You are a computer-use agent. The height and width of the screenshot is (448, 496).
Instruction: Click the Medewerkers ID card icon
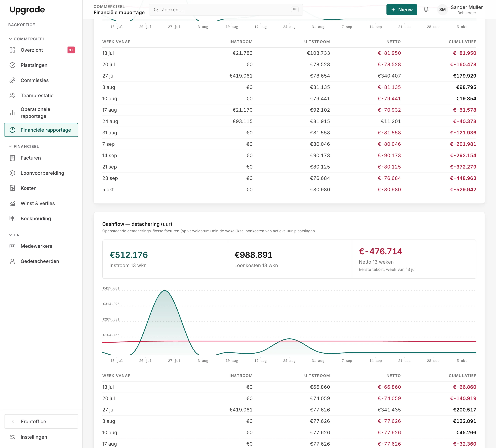(x=12, y=246)
